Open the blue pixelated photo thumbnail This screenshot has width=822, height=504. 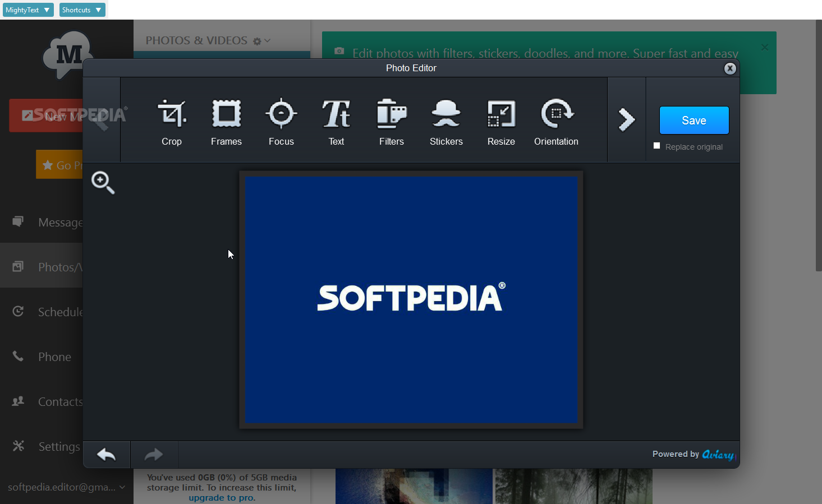414,486
